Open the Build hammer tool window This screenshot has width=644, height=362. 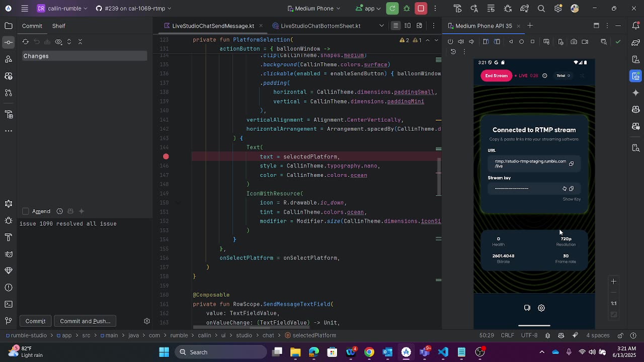click(x=9, y=237)
